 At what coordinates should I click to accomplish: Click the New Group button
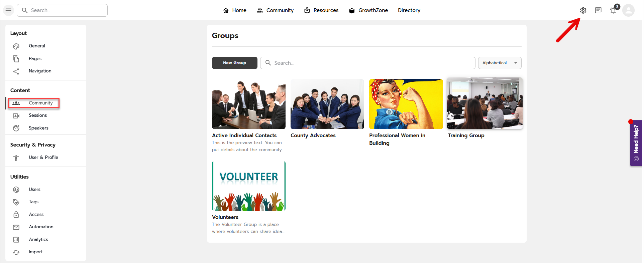pyautogui.click(x=234, y=63)
